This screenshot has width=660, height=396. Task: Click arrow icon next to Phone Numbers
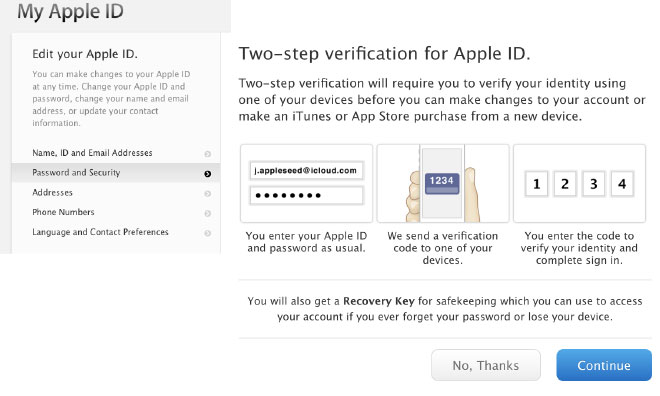[x=208, y=213]
